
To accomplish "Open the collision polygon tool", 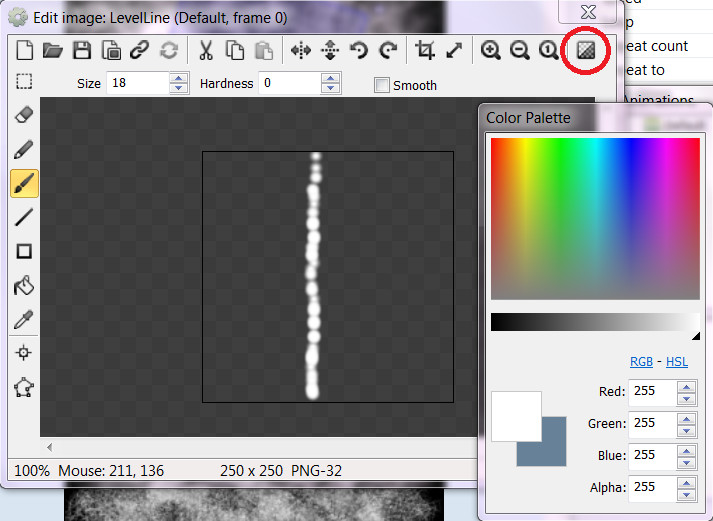I will pos(24,388).
